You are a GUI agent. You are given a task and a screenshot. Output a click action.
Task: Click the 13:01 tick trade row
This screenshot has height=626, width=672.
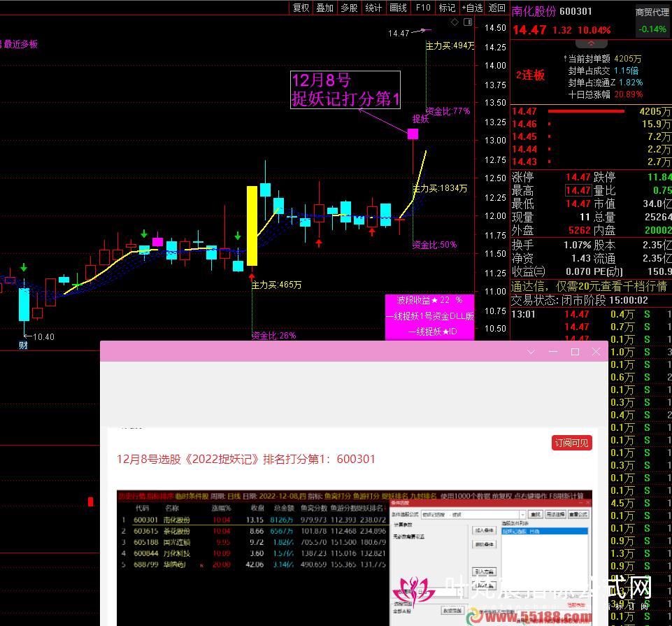coord(591,314)
